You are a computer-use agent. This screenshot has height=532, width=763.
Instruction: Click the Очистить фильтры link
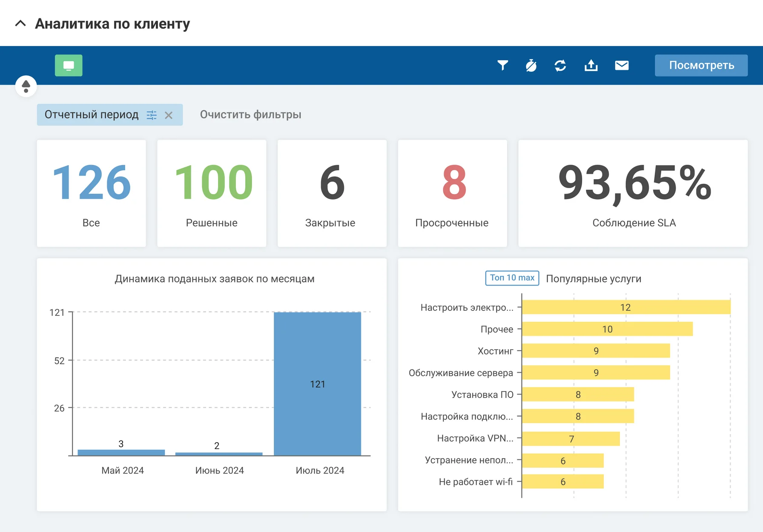coord(250,114)
